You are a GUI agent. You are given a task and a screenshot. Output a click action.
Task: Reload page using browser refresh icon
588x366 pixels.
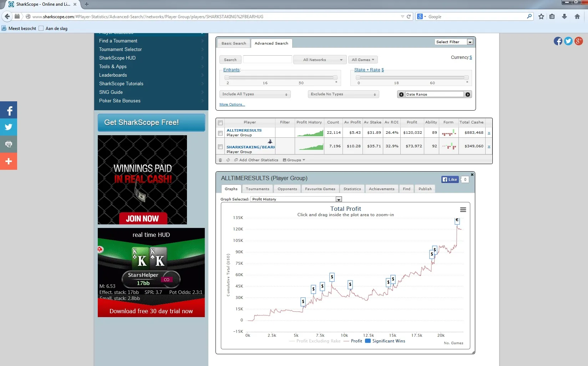[x=409, y=16]
